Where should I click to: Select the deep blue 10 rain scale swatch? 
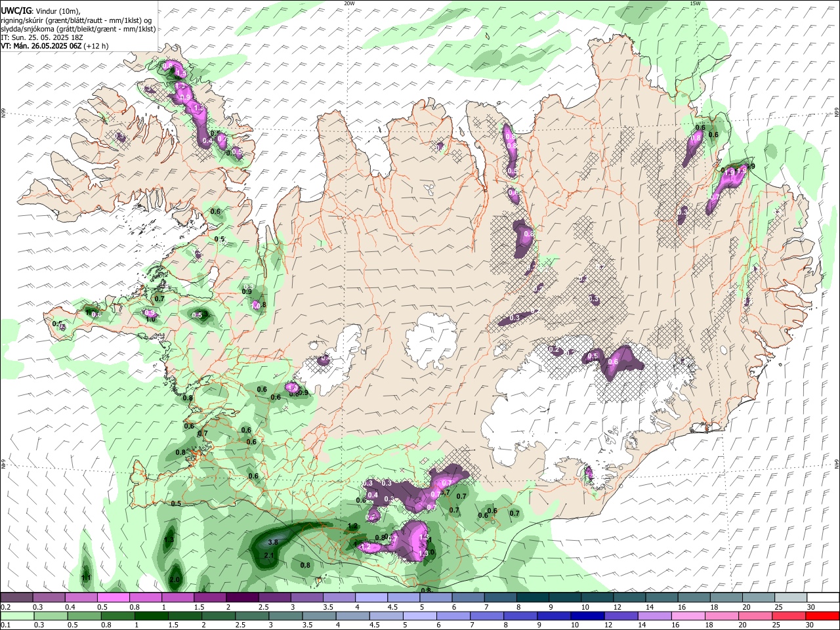click(586, 616)
